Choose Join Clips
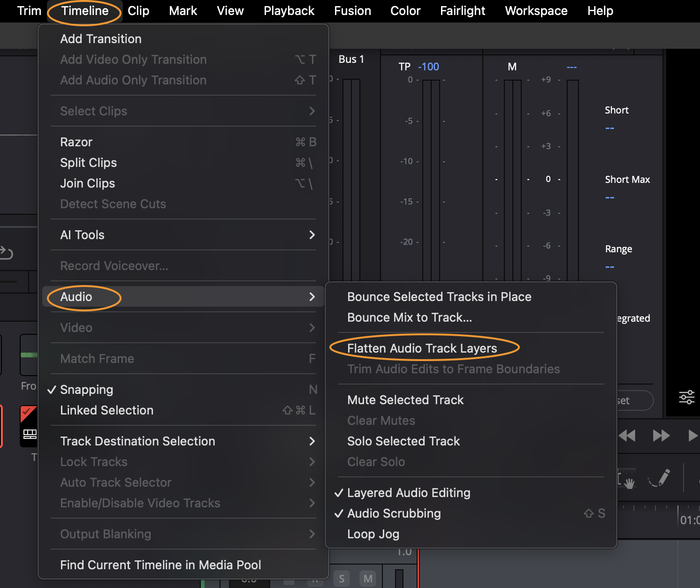The image size is (700, 588). [x=183, y=183]
